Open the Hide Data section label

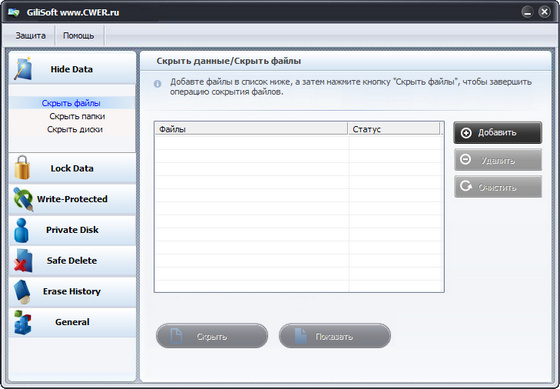click(71, 69)
